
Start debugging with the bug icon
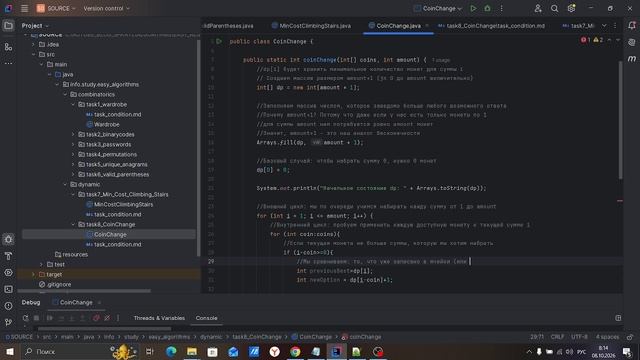pos(487,8)
